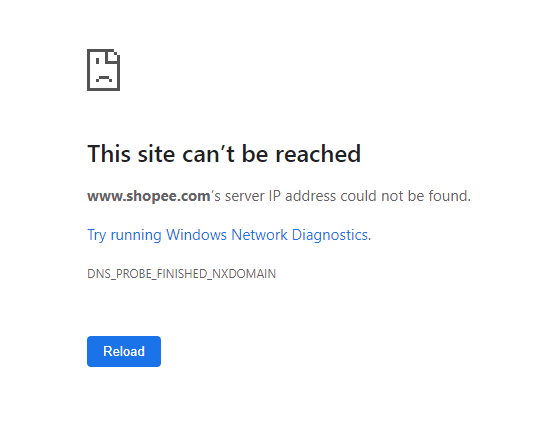Click the word "Network" in the blue link
533x443 pixels.
coord(259,235)
